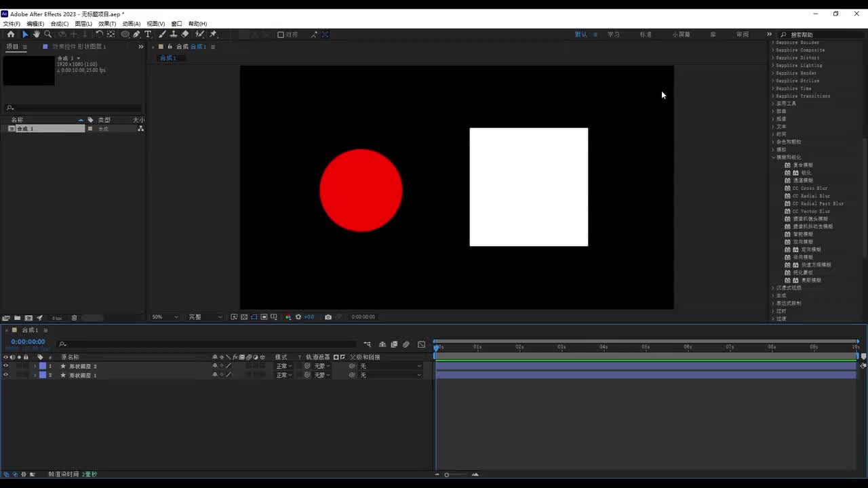Click the Home icon in toolbar
This screenshot has height=488, width=868.
pyautogui.click(x=11, y=34)
